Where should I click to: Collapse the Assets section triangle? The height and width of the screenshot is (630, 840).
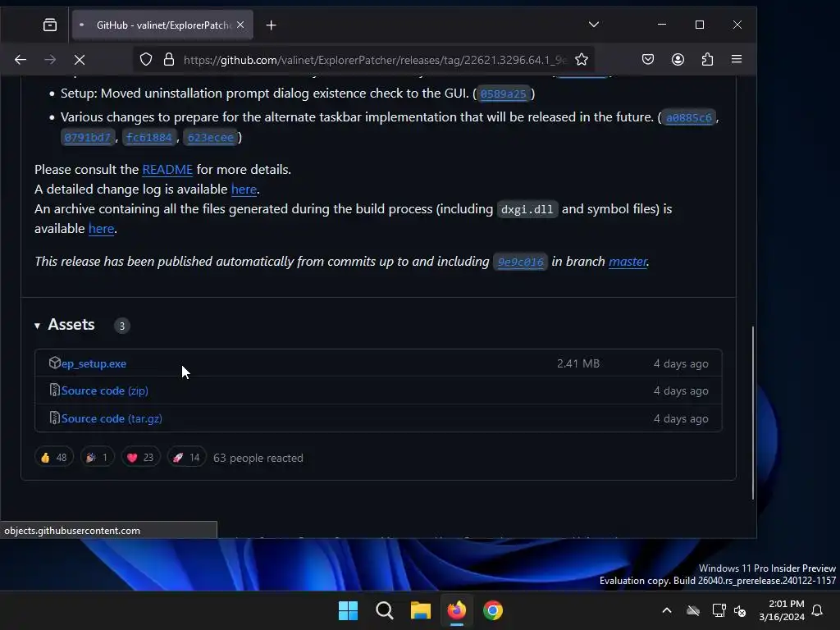[37, 325]
